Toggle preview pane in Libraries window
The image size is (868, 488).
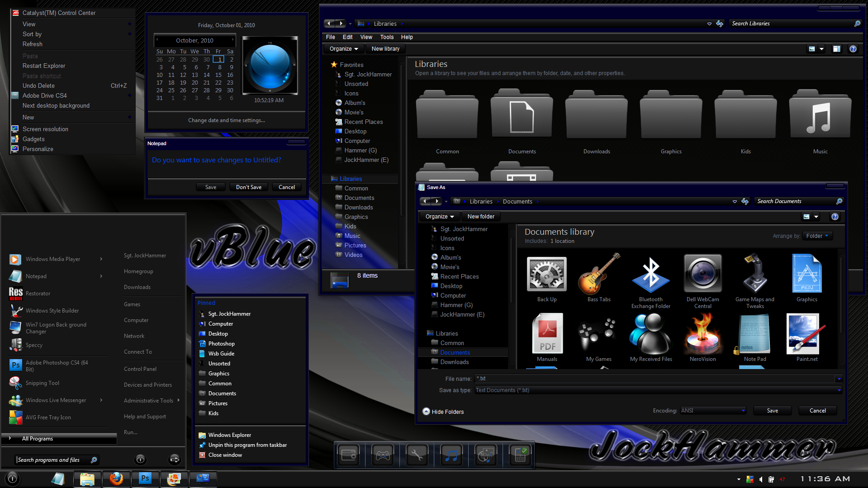click(x=836, y=49)
